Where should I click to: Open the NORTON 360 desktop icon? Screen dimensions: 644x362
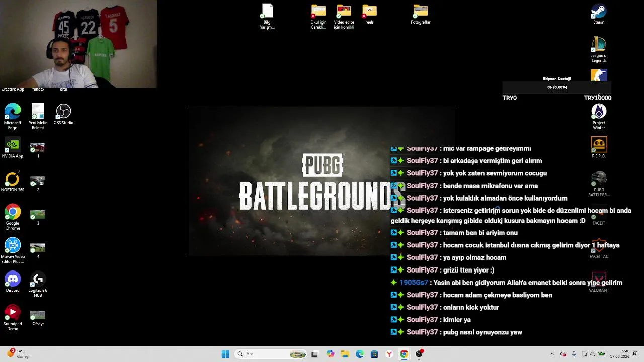[13, 182]
